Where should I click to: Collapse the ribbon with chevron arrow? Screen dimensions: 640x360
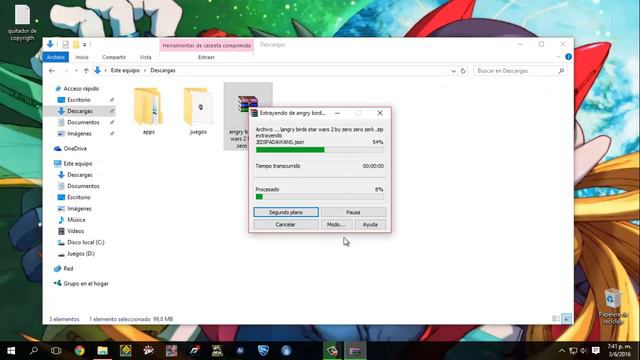click(558, 57)
